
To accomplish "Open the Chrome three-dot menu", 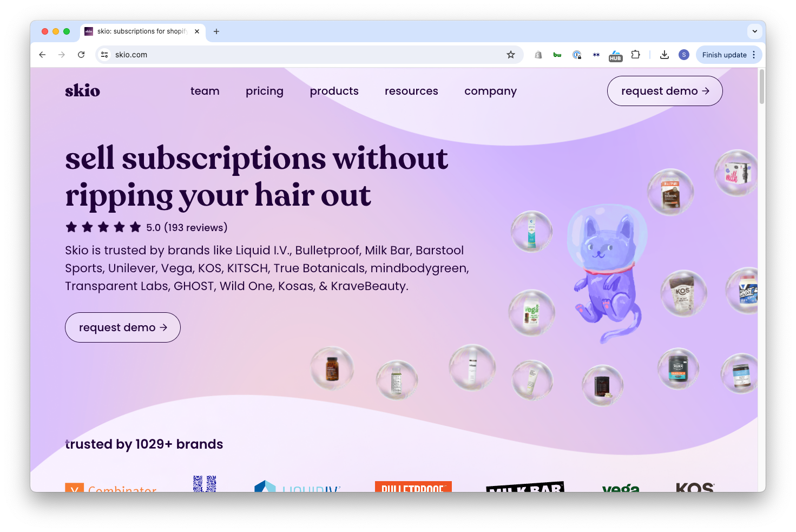I will click(x=754, y=55).
